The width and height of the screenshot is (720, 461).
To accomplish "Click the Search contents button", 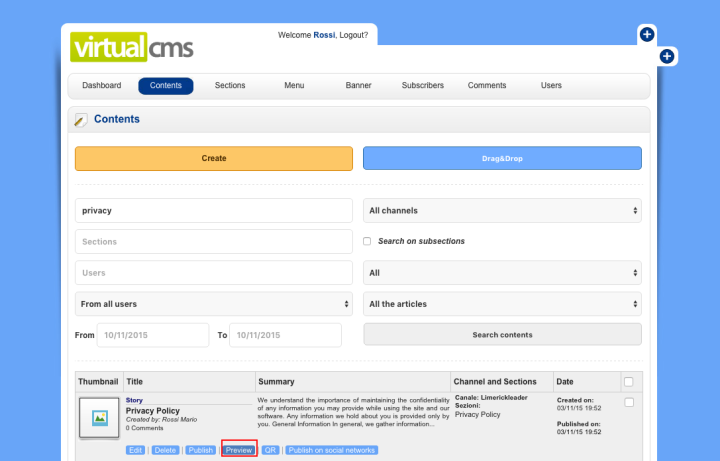I will [x=502, y=335].
